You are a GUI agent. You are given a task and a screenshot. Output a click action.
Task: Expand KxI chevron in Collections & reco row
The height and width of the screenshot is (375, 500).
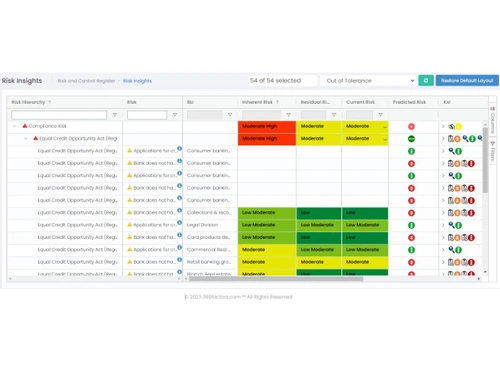(x=443, y=213)
